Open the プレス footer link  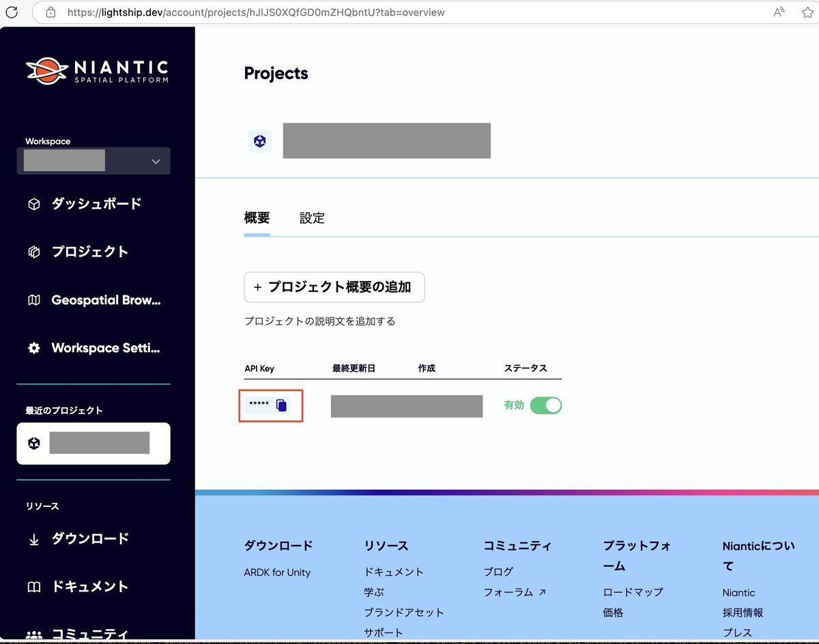(x=737, y=632)
